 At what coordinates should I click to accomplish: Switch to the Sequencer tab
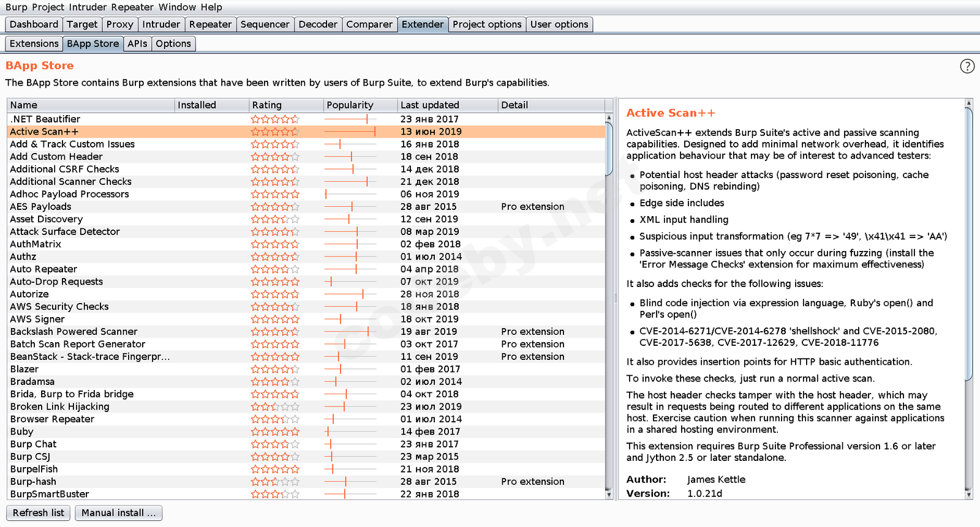pyautogui.click(x=265, y=24)
